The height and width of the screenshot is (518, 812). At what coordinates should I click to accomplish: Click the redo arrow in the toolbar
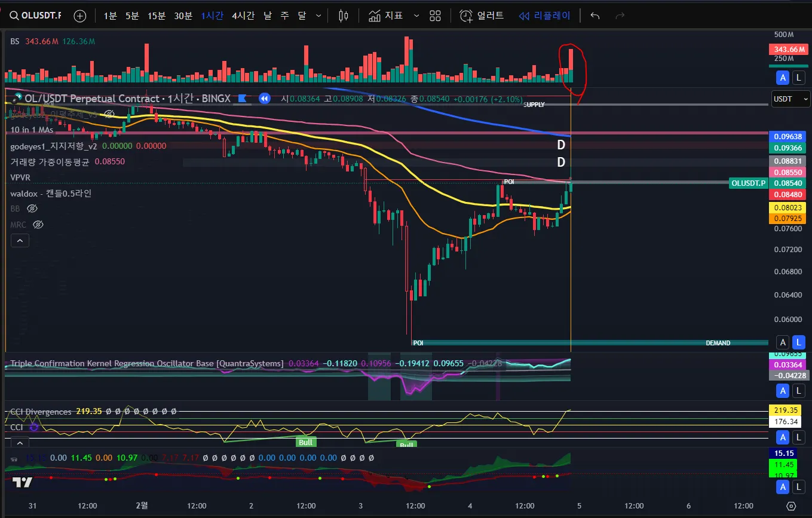[620, 16]
